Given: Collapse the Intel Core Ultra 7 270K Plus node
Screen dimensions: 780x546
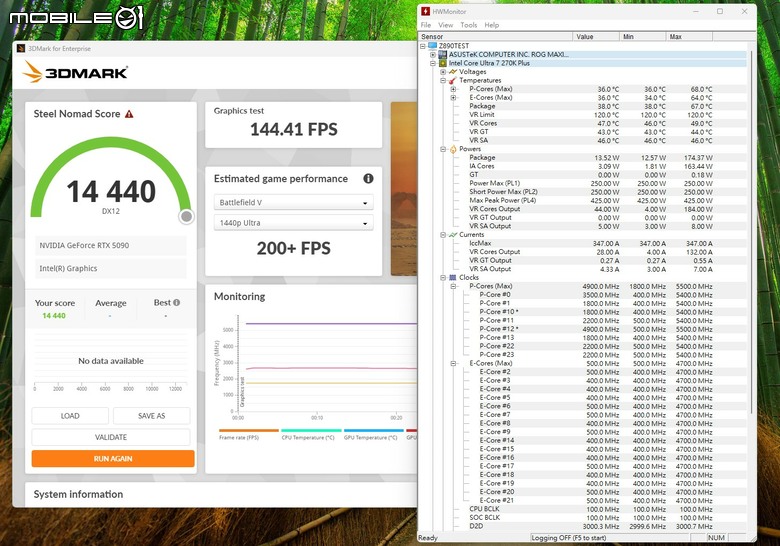Looking at the screenshot, I should 433,63.
